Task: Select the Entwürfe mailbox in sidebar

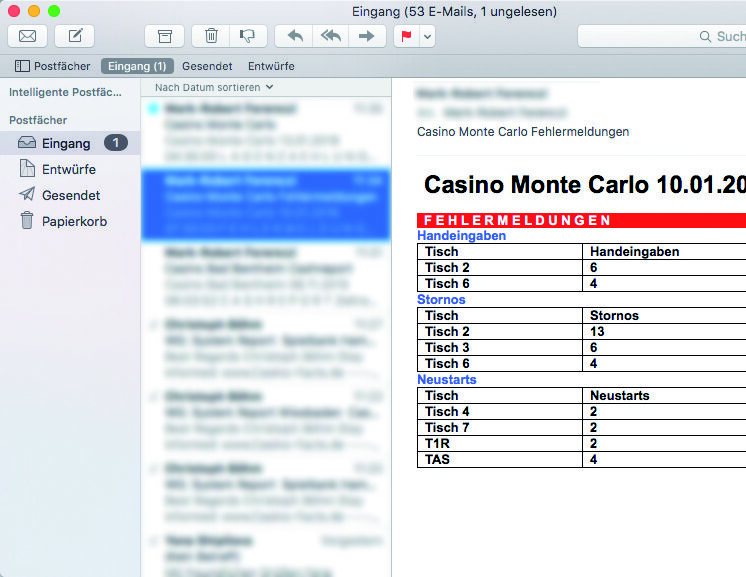Action: pyautogui.click(x=69, y=169)
